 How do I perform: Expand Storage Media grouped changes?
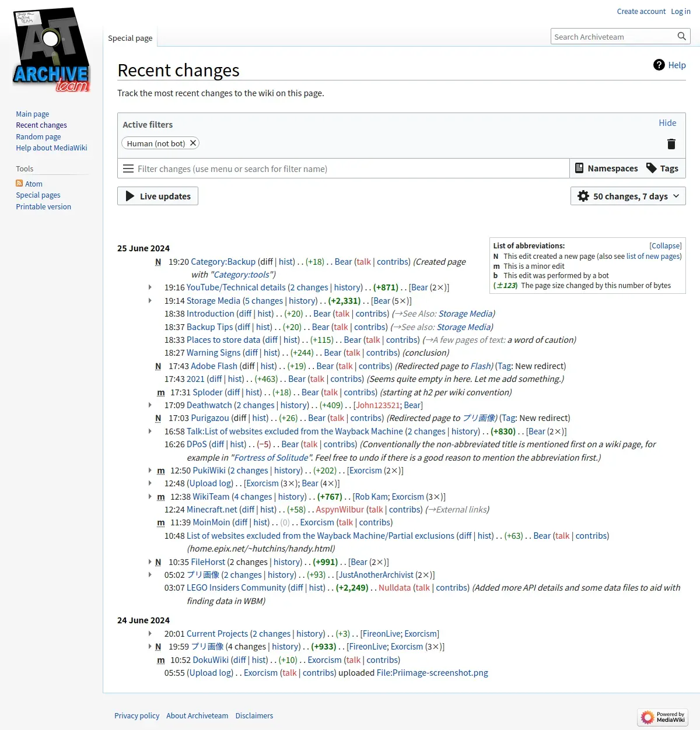(150, 301)
